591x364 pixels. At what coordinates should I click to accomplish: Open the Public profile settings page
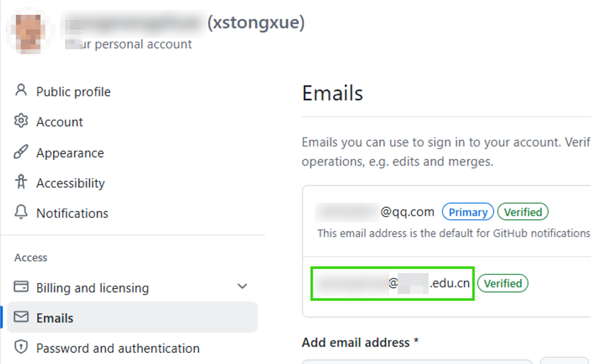pos(73,92)
